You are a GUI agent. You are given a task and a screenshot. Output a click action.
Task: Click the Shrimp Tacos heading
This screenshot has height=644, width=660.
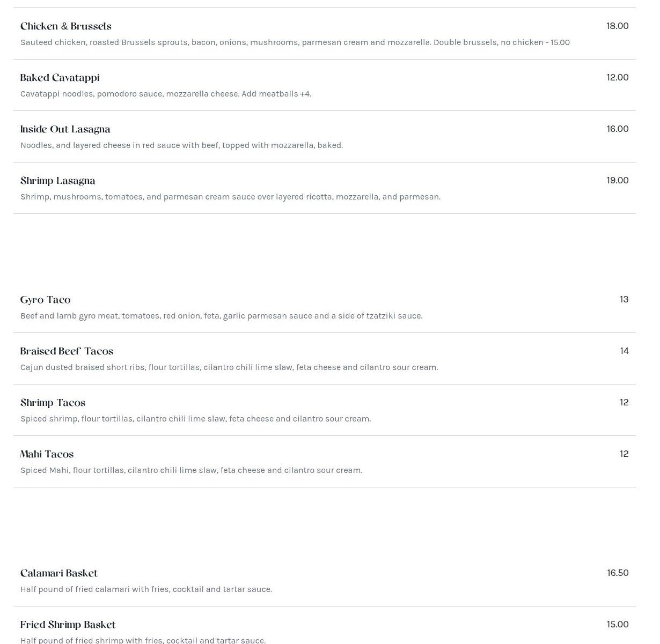tap(53, 403)
